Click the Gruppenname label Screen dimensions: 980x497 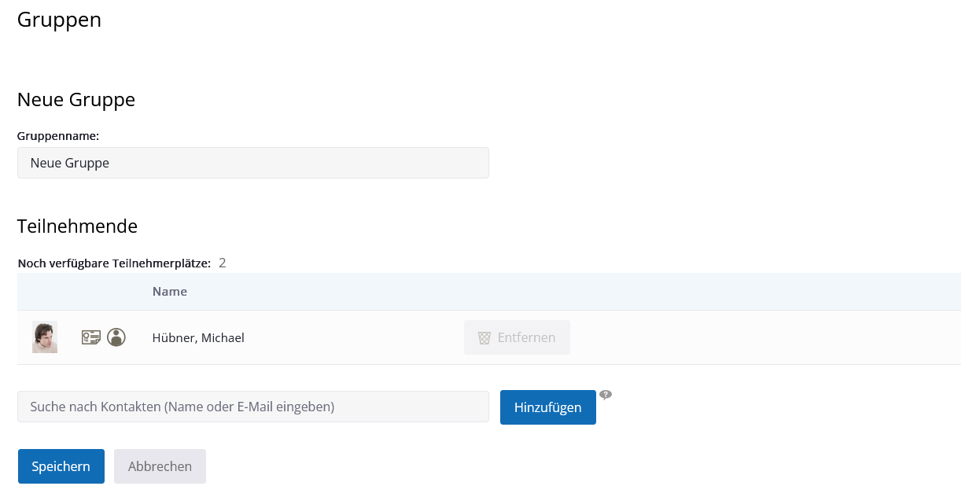[x=58, y=136]
